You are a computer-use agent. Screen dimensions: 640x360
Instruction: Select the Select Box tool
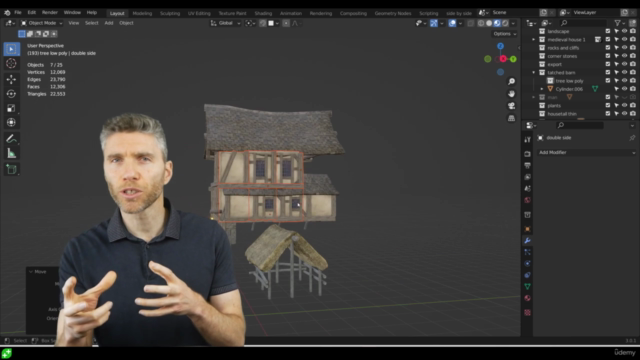pos(11,49)
